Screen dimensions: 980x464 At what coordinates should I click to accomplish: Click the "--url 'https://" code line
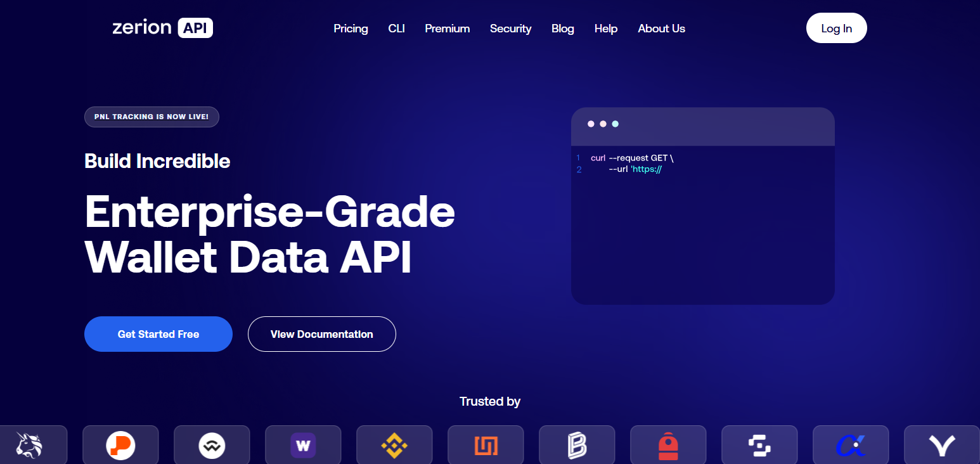(635, 169)
